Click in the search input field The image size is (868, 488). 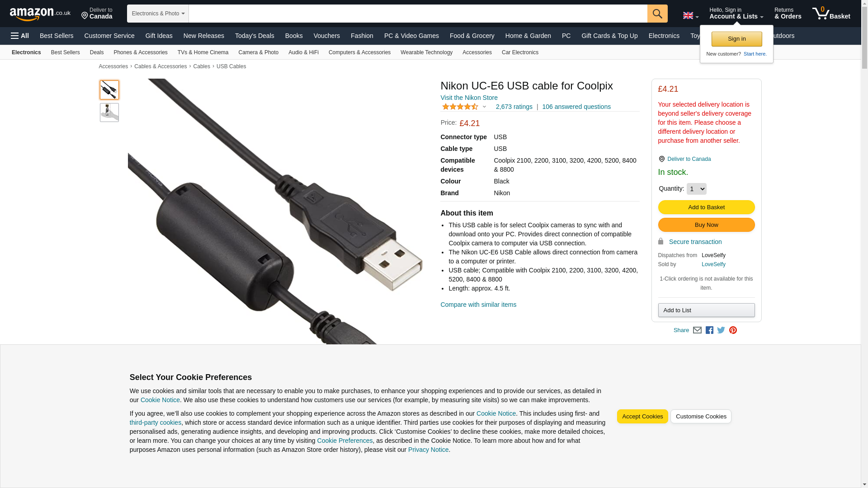click(418, 14)
